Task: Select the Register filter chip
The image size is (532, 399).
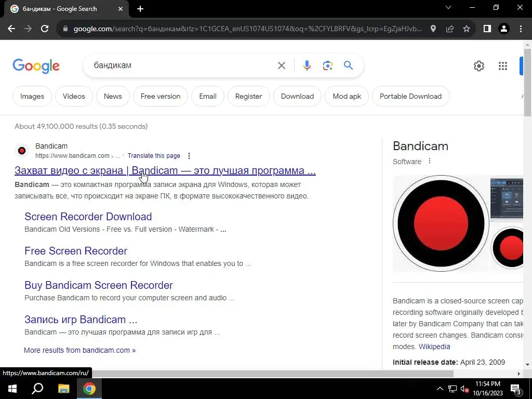Action: coord(249,96)
